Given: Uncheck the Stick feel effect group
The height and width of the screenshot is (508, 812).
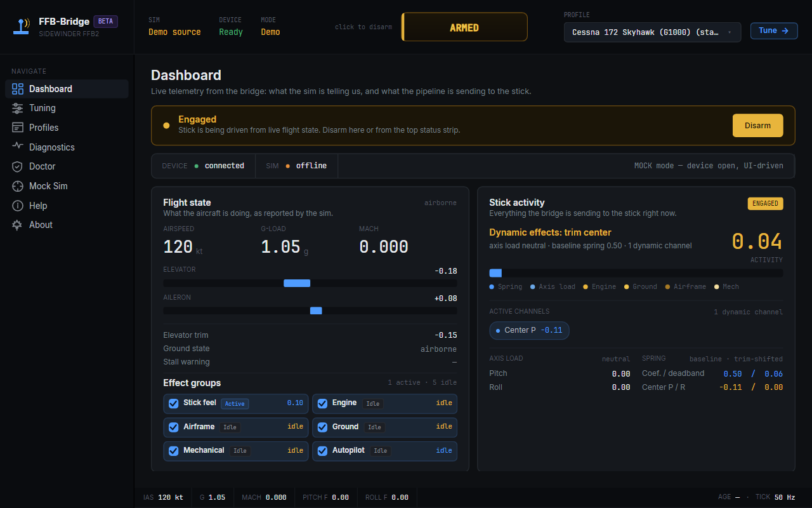Looking at the screenshot, I should 173,403.
